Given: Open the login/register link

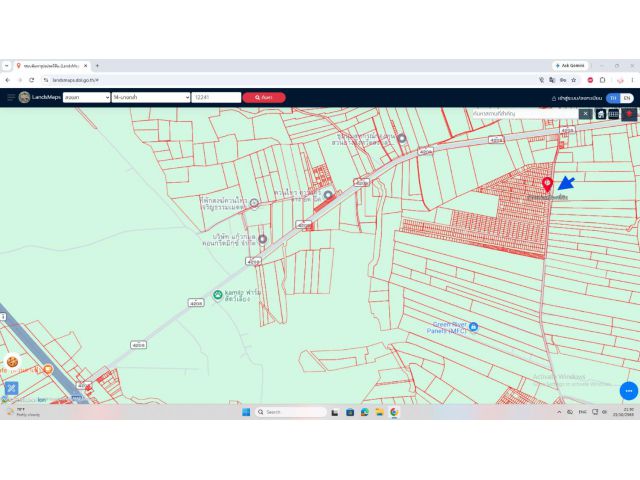Looking at the screenshot, I should pyautogui.click(x=576, y=98).
